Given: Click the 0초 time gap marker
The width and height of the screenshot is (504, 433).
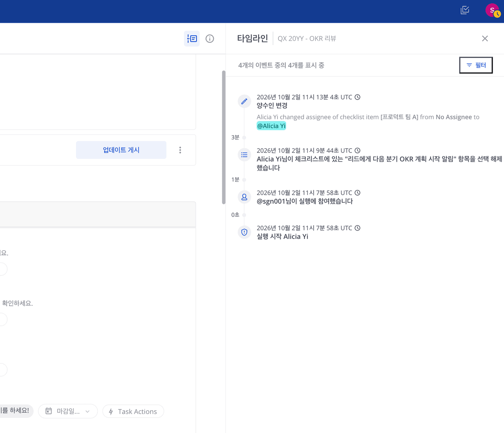Looking at the screenshot, I should click(235, 215).
